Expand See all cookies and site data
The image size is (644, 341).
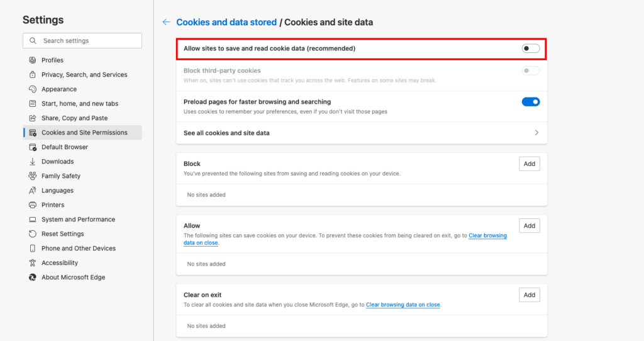(x=362, y=133)
